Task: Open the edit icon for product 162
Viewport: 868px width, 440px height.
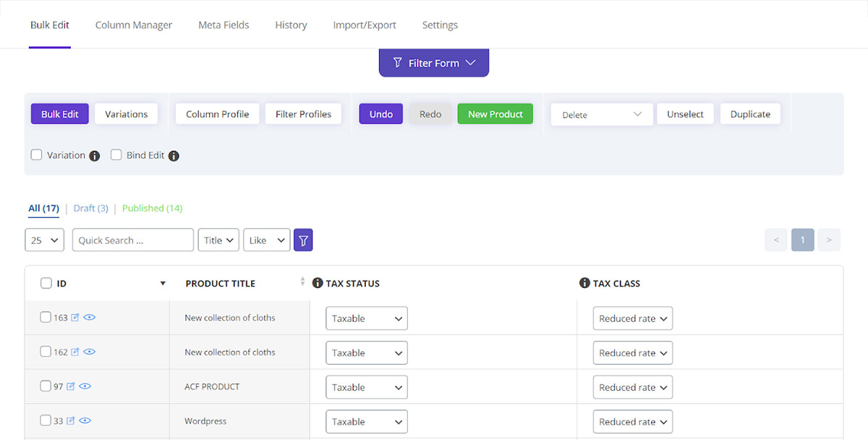Action: (x=75, y=352)
